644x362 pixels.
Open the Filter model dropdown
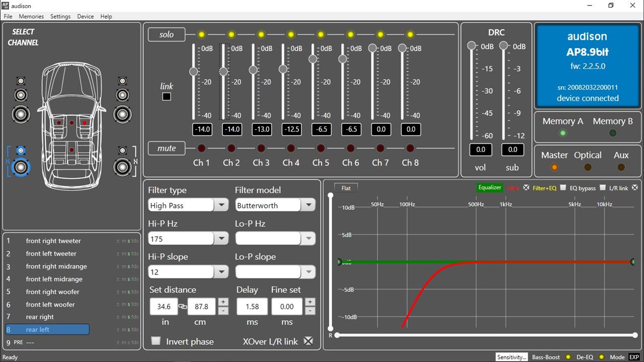click(x=308, y=205)
